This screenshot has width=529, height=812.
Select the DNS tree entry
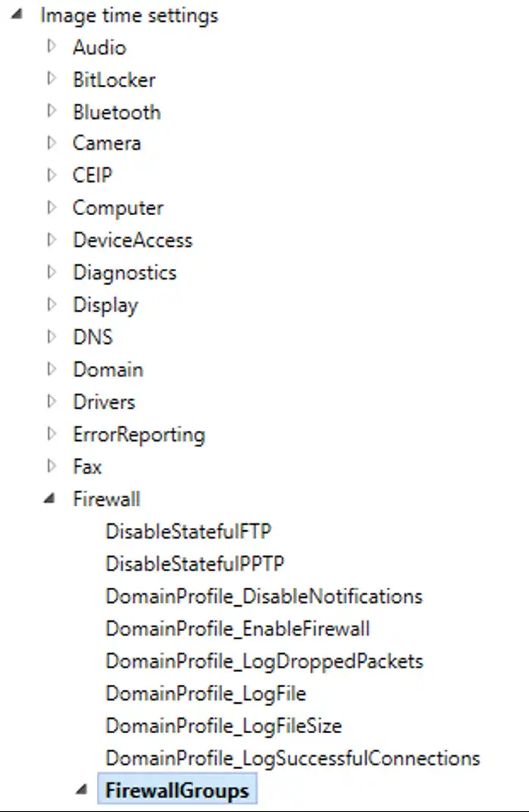coord(92,337)
